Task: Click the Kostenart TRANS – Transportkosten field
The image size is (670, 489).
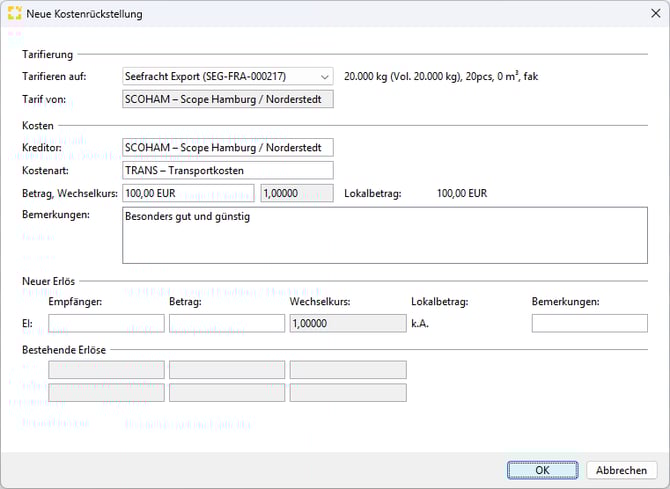Action: pyautogui.click(x=228, y=170)
